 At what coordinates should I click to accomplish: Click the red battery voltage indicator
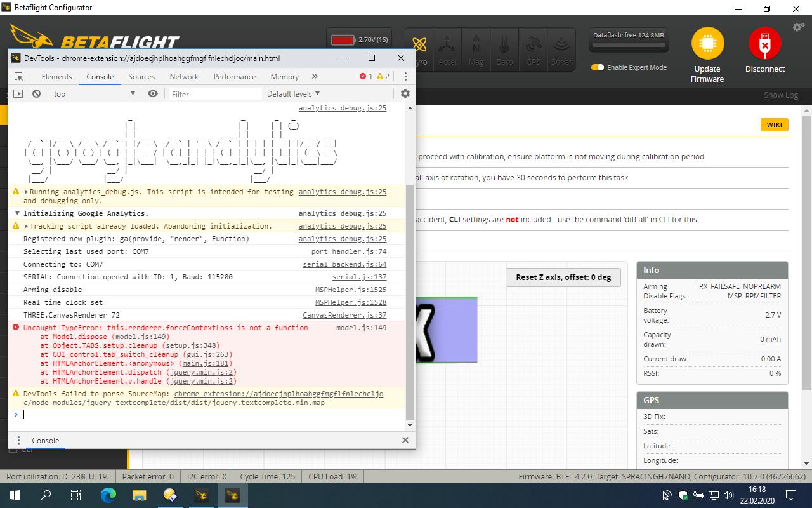pos(343,40)
